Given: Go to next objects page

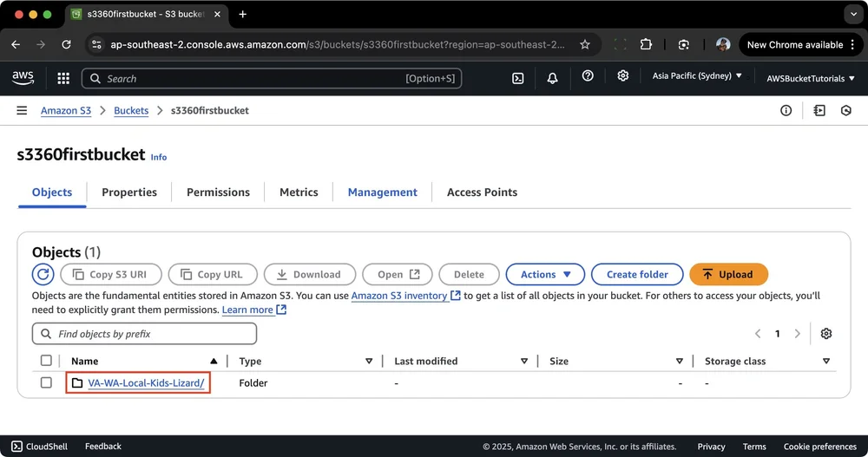Looking at the screenshot, I should pyautogui.click(x=797, y=334).
